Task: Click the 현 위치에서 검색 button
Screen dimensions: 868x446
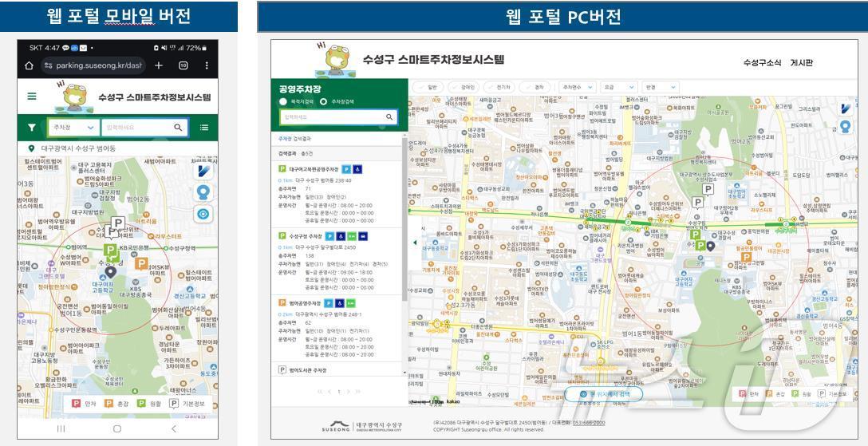Action: click(x=604, y=394)
